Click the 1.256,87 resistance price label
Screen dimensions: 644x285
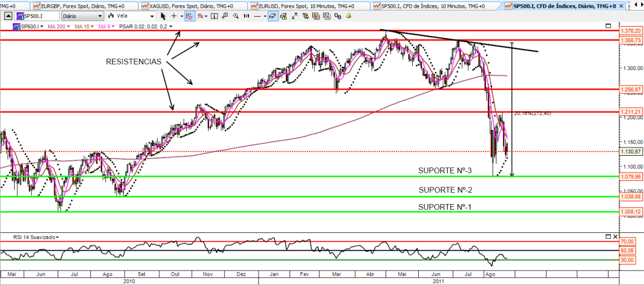[632, 89]
